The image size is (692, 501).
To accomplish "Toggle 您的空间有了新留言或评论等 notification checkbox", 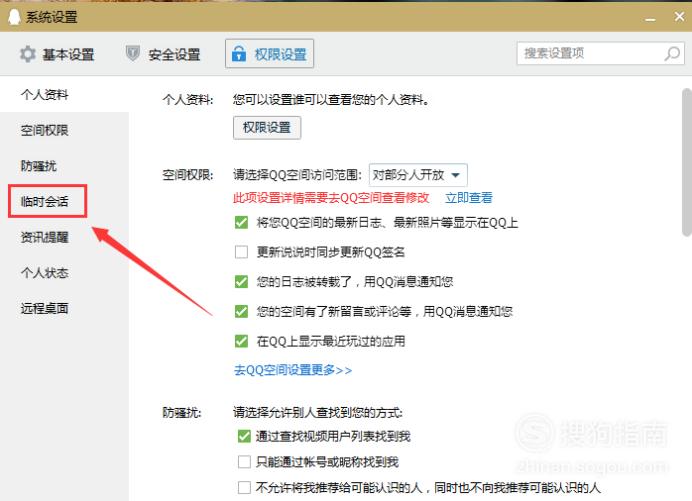I will click(x=241, y=311).
